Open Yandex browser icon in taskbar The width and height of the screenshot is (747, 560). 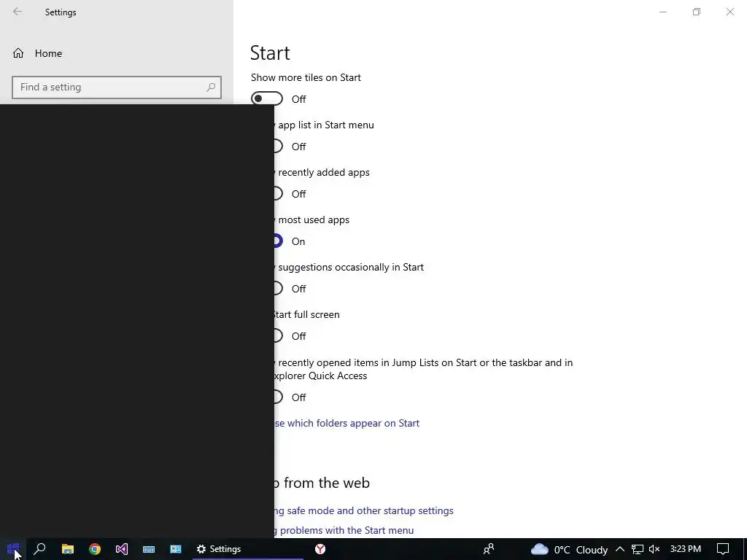click(x=320, y=549)
